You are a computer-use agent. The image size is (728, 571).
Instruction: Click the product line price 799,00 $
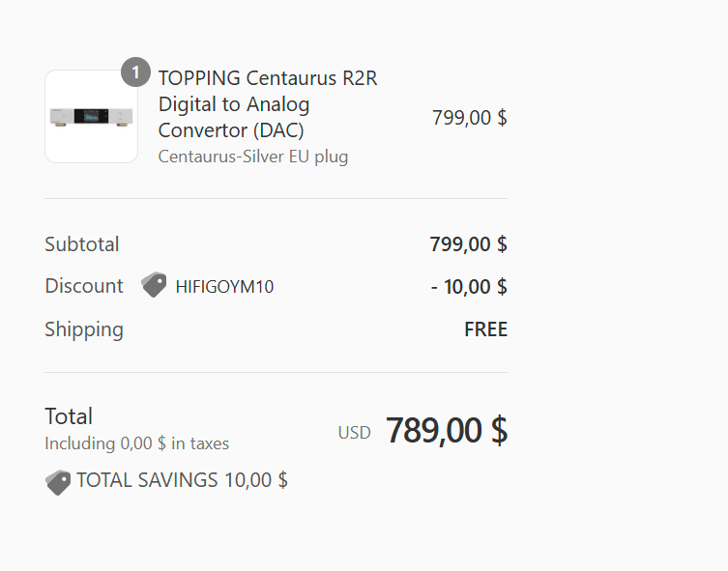point(469,118)
